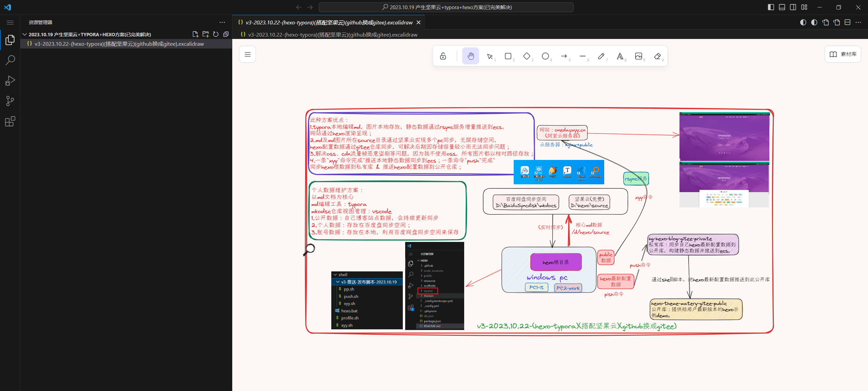Open the Search view in activity bar
The height and width of the screenshot is (391, 868).
tap(10, 60)
